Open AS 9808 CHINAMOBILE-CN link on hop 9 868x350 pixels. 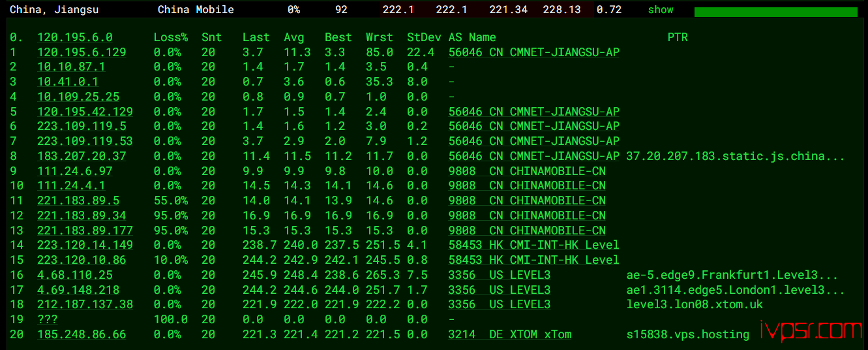[x=527, y=171]
